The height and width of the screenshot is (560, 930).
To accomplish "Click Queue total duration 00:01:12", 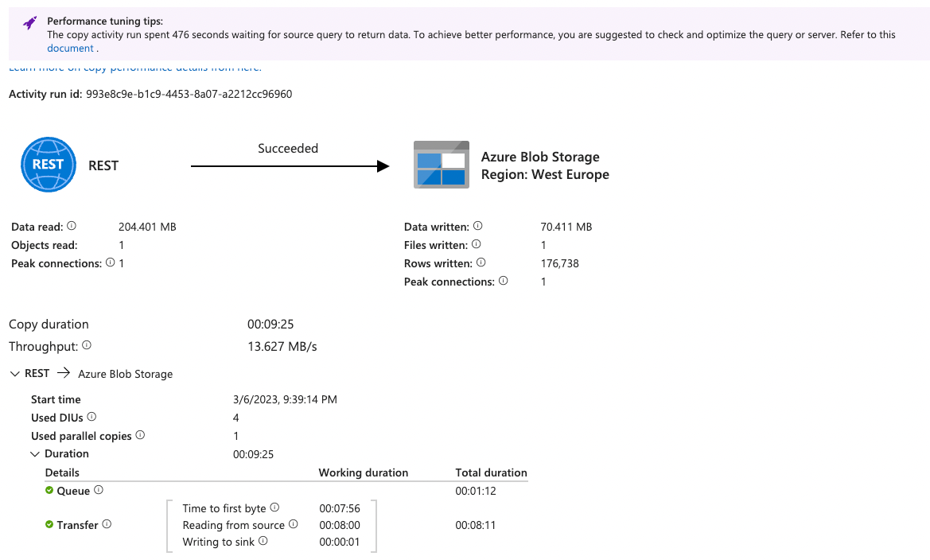I will click(x=476, y=491).
